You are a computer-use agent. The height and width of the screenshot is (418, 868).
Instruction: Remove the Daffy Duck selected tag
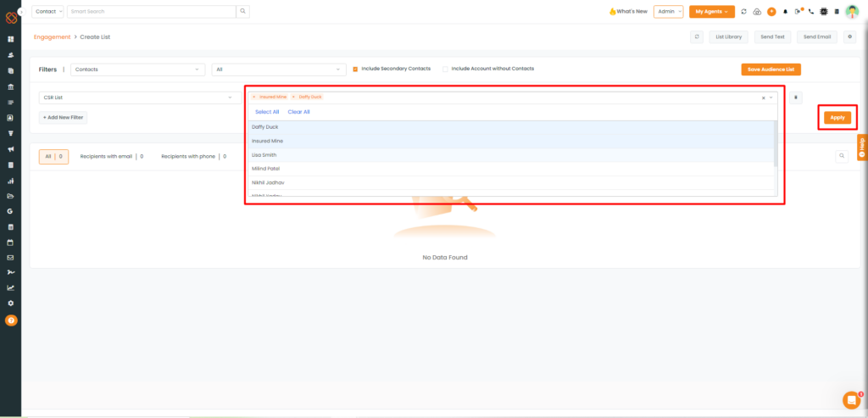(x=293, y=97)
